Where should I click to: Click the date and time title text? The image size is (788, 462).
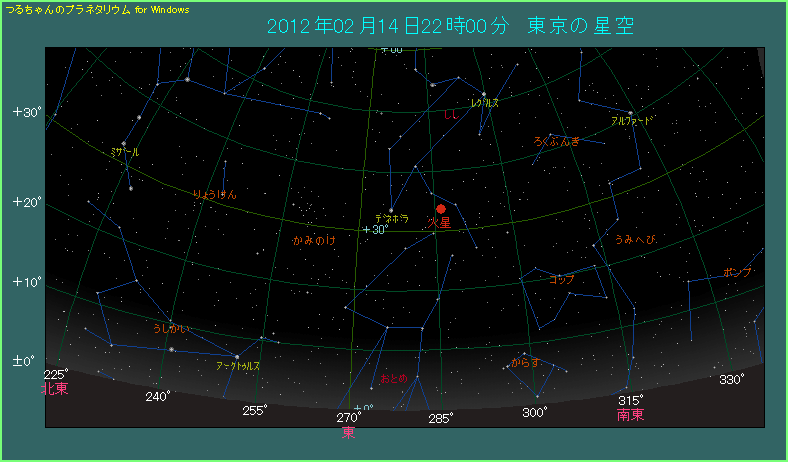click(450, 24)
